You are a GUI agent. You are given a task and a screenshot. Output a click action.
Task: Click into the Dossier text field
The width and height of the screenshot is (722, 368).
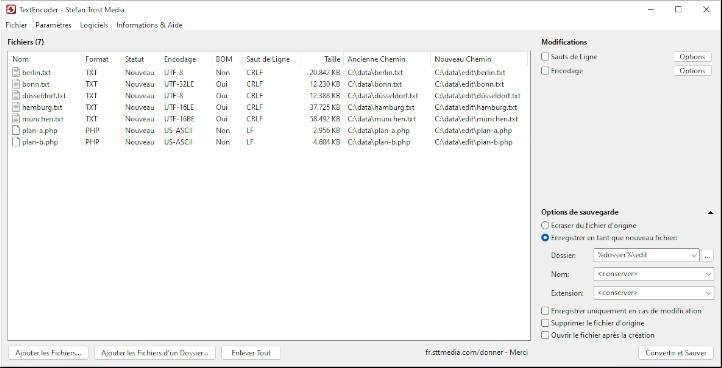pos(641,255)
